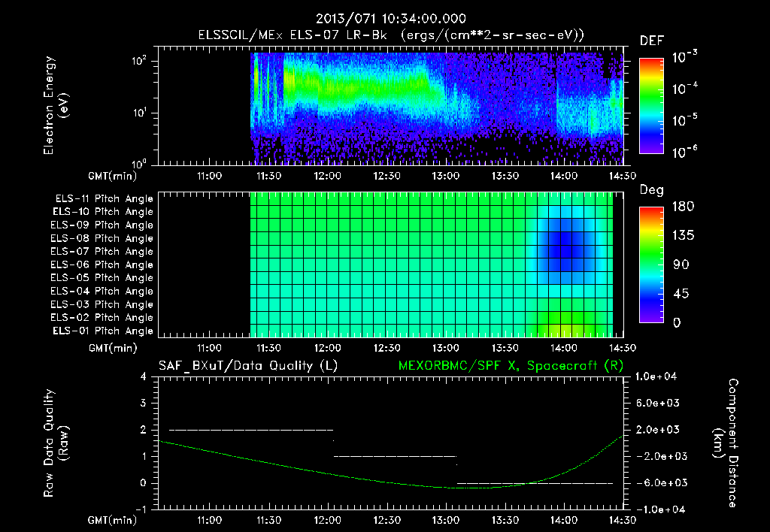Click the 0 tick on Deg scale

point(677,322)
